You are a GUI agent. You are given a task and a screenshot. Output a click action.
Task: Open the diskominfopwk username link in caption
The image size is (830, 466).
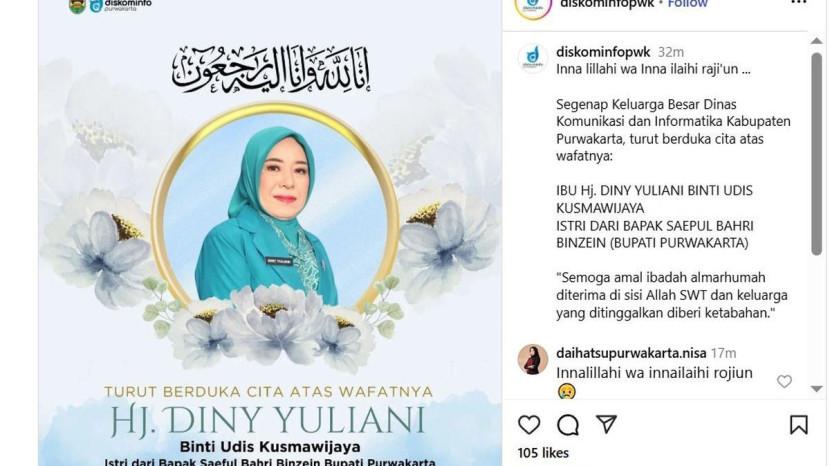(603, 52)
